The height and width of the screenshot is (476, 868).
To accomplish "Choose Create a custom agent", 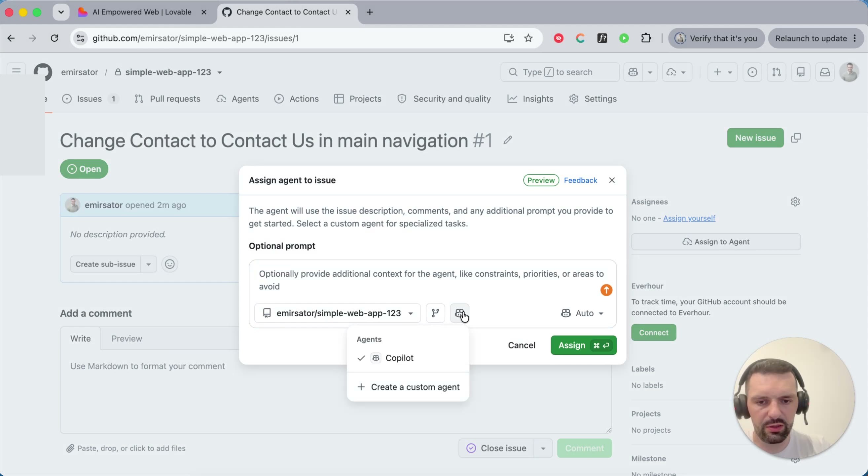I will pos(408,387).
